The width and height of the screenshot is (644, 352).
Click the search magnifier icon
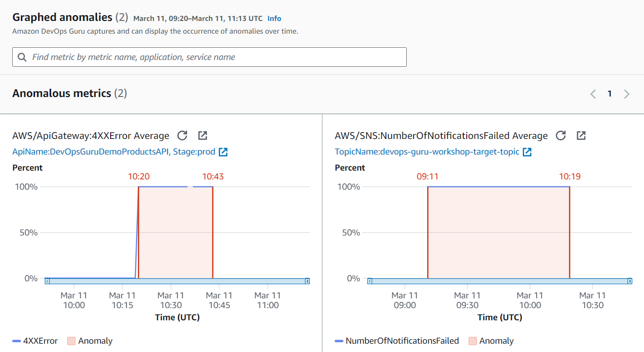22,57
